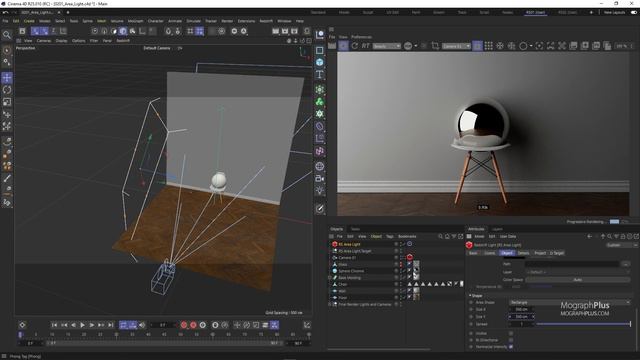Image resolution: width=640 pixels, height=360 pixels.
Task: Click the Light bulb icon in palette
Action: point(320,191)
